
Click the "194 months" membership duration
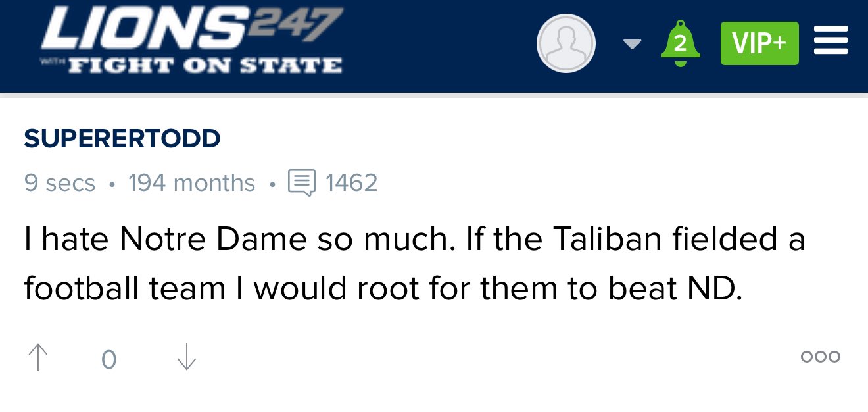tap(191, 182)
